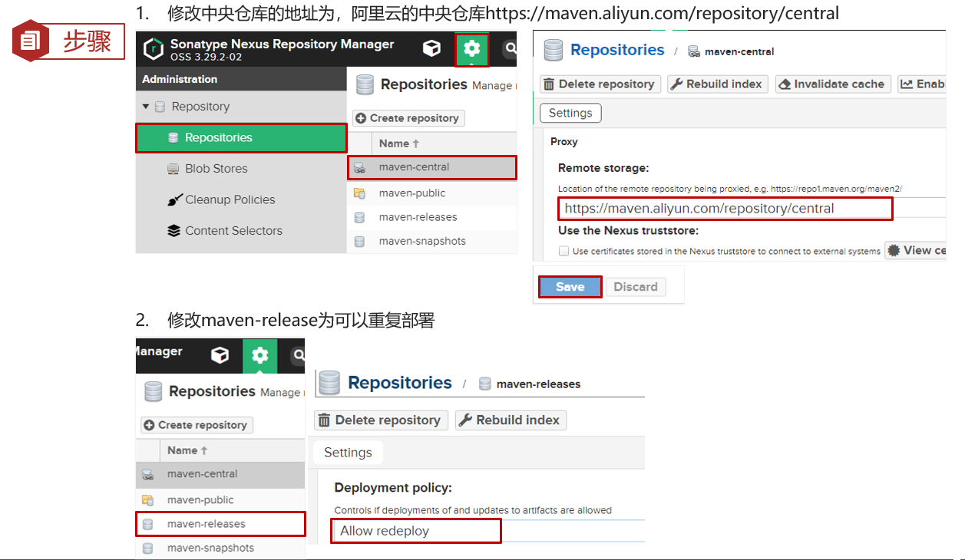
Task: Select maven-central row in step 1 list
Action: click(x=432, y=167)
